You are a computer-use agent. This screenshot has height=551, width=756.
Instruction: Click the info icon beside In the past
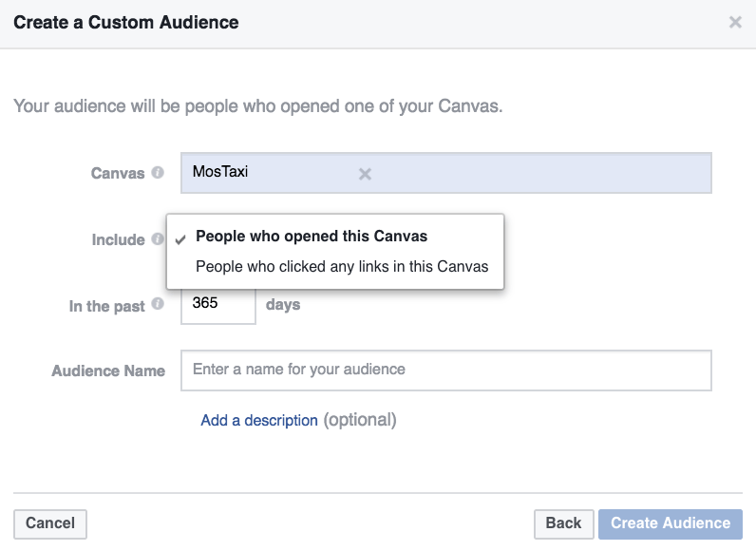[158, 304]
